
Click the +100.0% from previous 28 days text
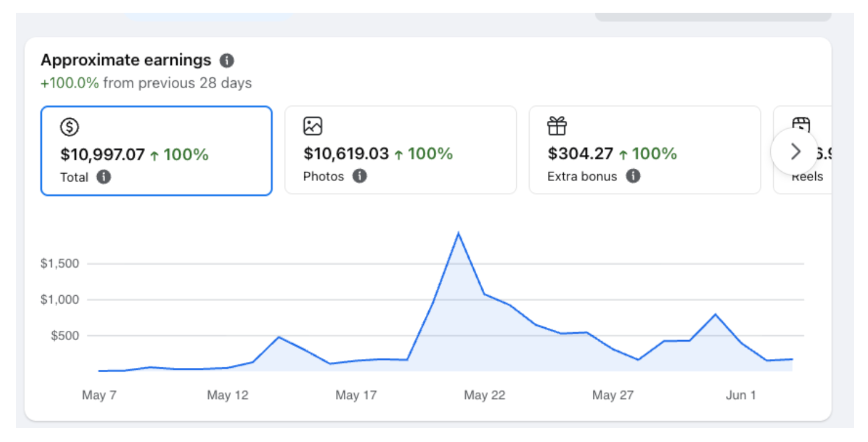coord(146,83)
